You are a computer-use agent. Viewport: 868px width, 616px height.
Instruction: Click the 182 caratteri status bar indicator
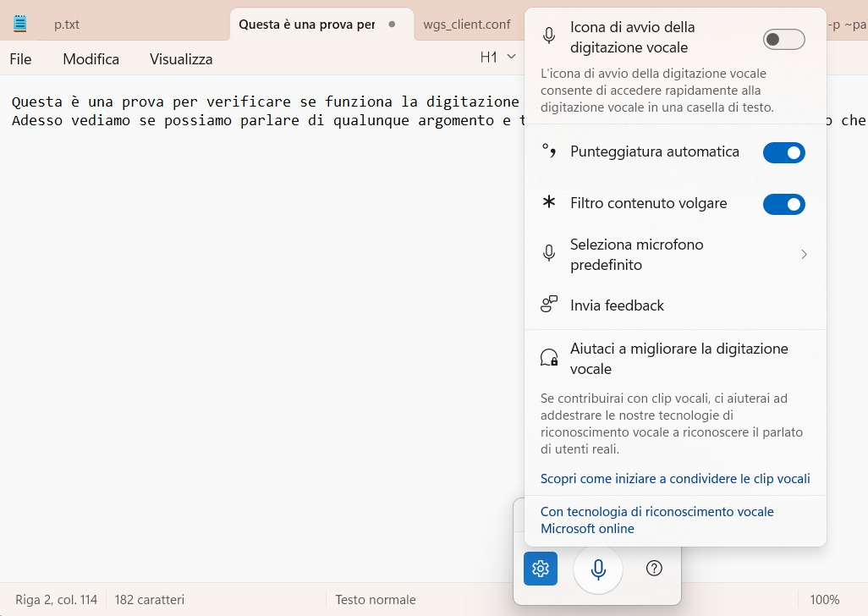[x=149, y=599]
